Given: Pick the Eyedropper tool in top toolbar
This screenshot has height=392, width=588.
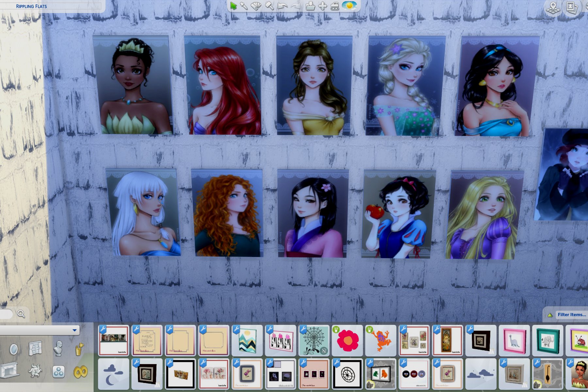Looking at the screenshot, I should [x=244, y=6].
